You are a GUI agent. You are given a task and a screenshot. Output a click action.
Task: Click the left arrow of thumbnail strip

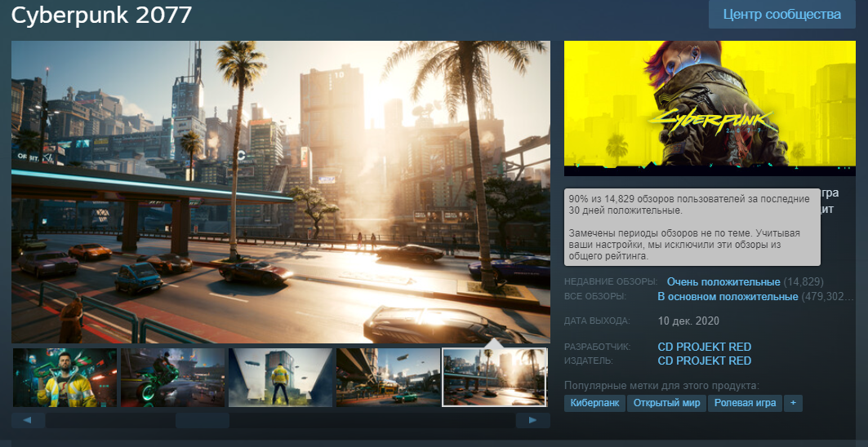27,420
